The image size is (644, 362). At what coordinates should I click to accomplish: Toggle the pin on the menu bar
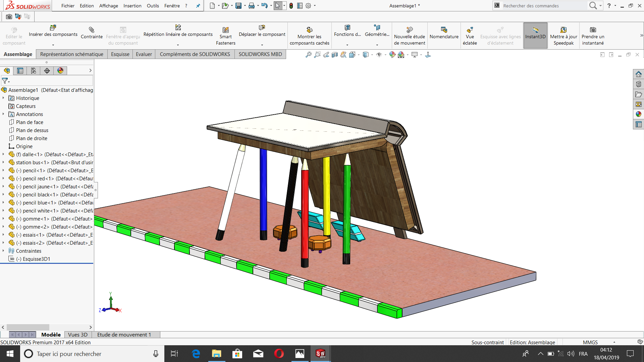pyautogui.click(x=198, y=6)
